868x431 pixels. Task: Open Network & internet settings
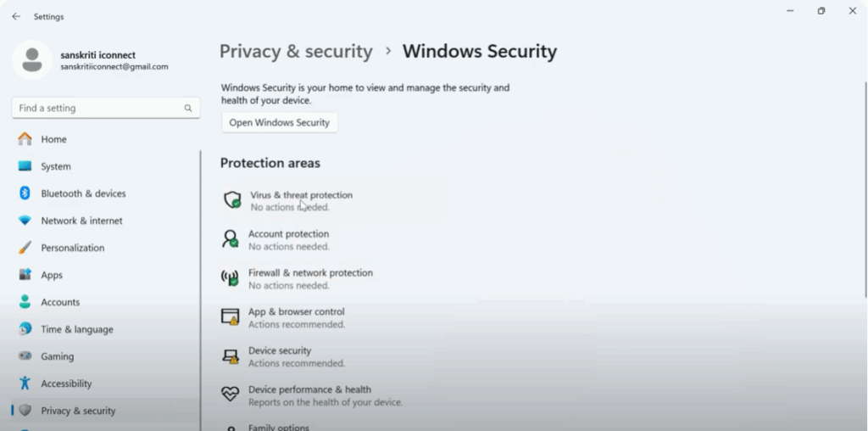[x=81, y=221]
